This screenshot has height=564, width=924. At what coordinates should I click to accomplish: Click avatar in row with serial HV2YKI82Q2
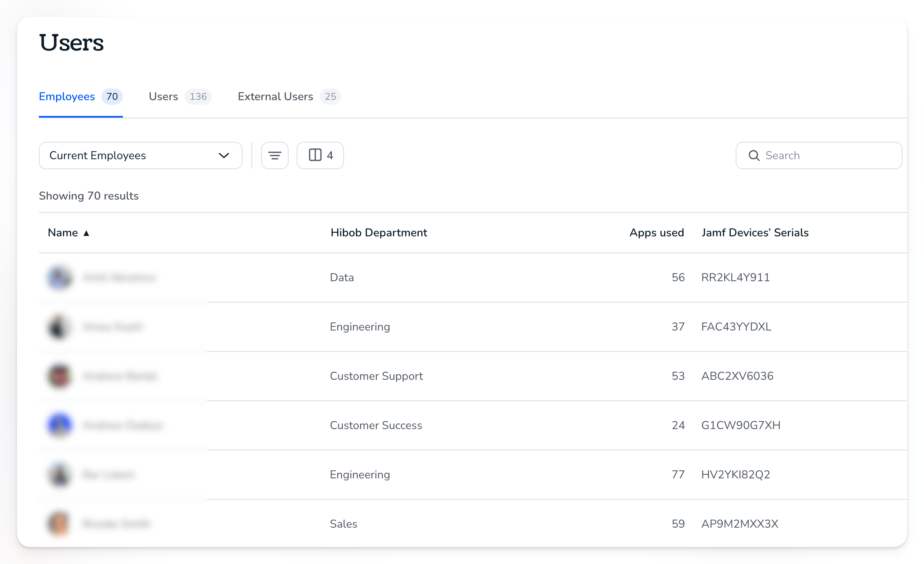tap(60, 475)
